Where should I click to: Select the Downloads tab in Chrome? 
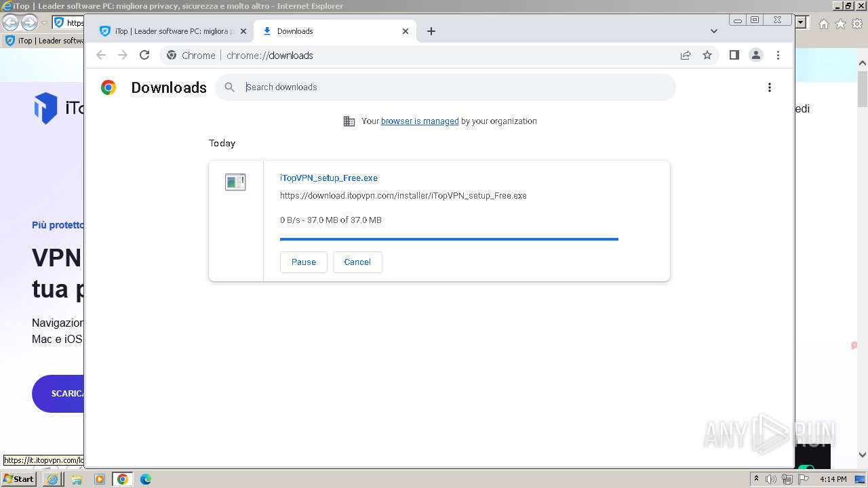click(336, 31)
